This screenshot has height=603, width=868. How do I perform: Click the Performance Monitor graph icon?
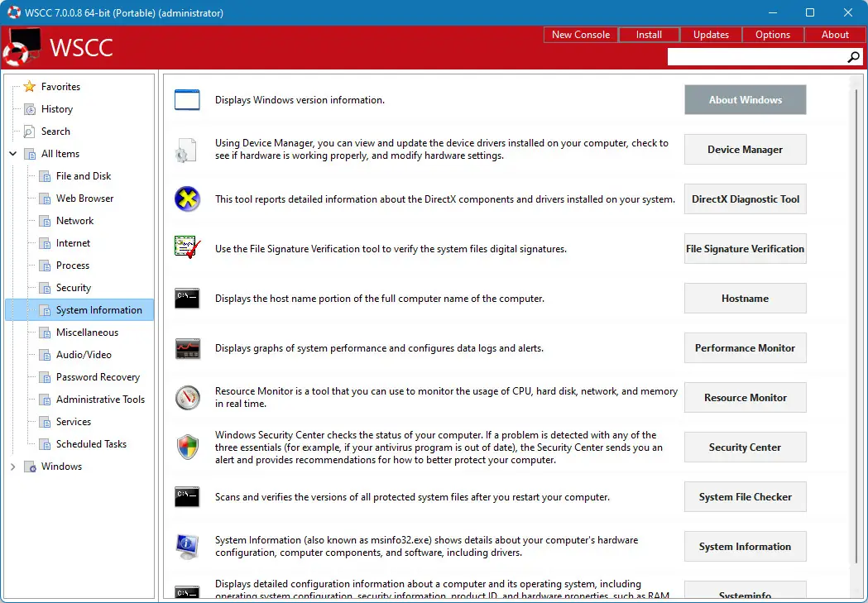pyautogui.click(x=188, y=348)
